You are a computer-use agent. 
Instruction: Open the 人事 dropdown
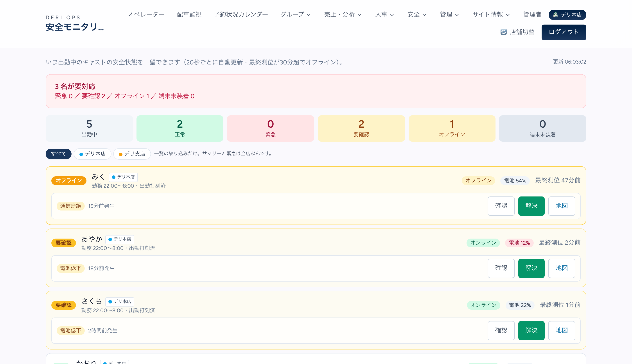pyautogui.click(x=384, y=14)
